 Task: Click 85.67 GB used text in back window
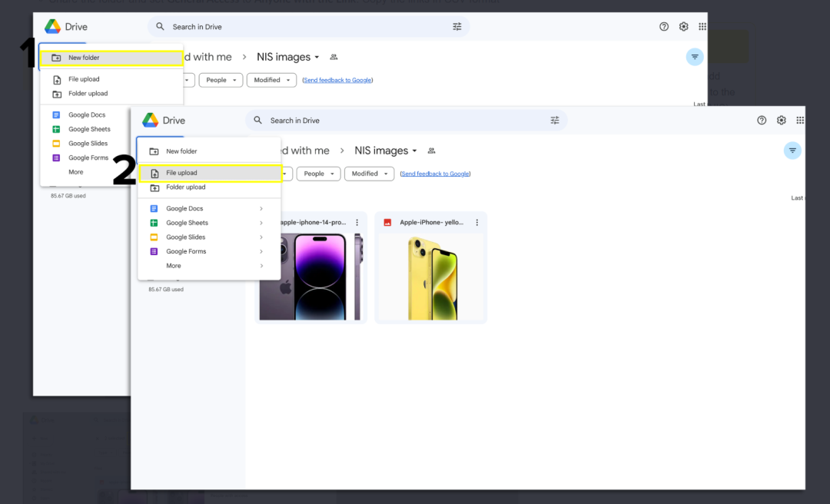pyautogui.click(x=68, y=196)
